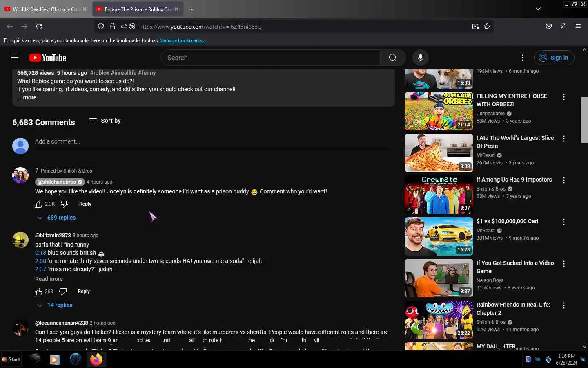Screen dimensions: 588x368
Task: Click the #inreallife hashtag
Action: coord(124,73)
